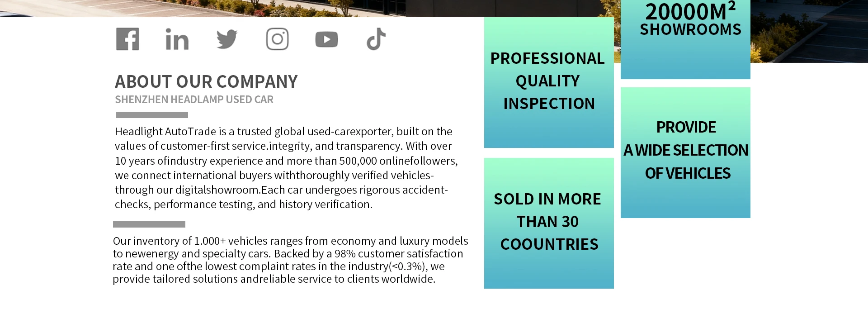Open the TikTok icon
868x328 pixels.
click(x=376, y=39)
